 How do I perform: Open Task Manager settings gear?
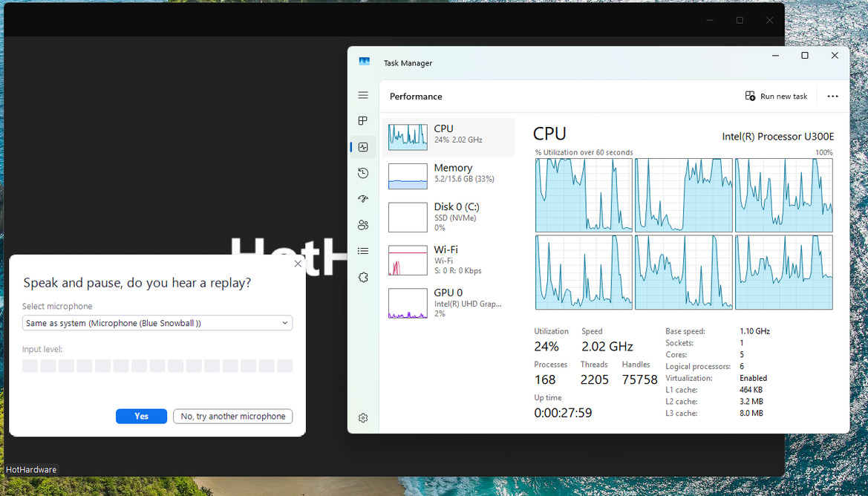(x=363, y=418)
